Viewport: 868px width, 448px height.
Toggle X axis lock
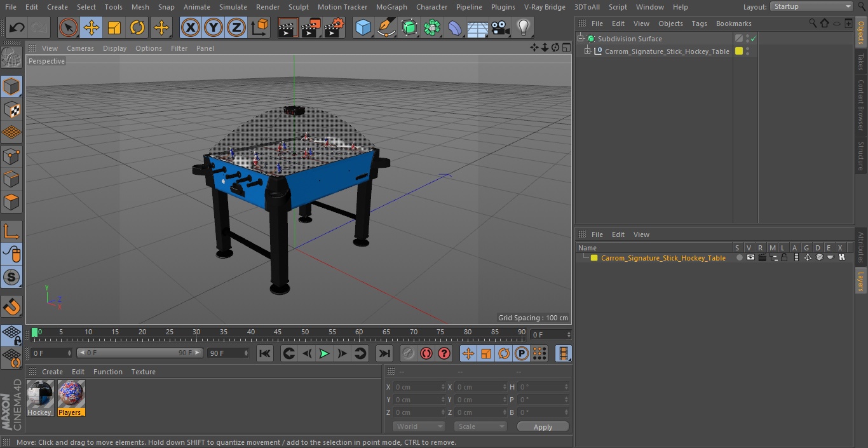(x=191, y=27)
